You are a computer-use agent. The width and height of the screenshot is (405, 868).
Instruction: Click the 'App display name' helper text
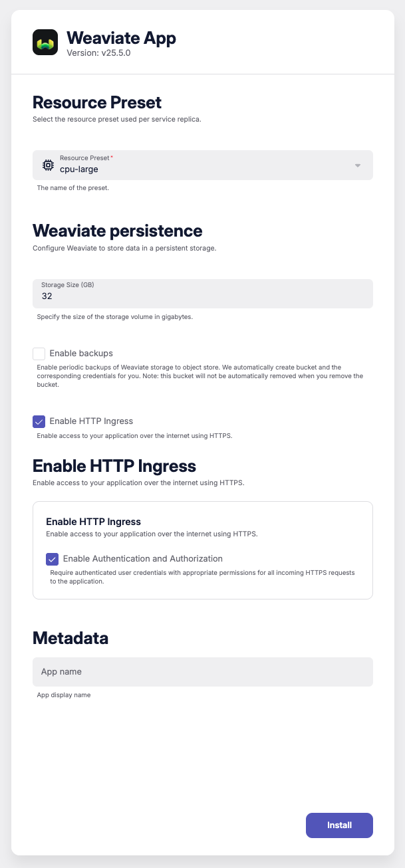(64, 695)
